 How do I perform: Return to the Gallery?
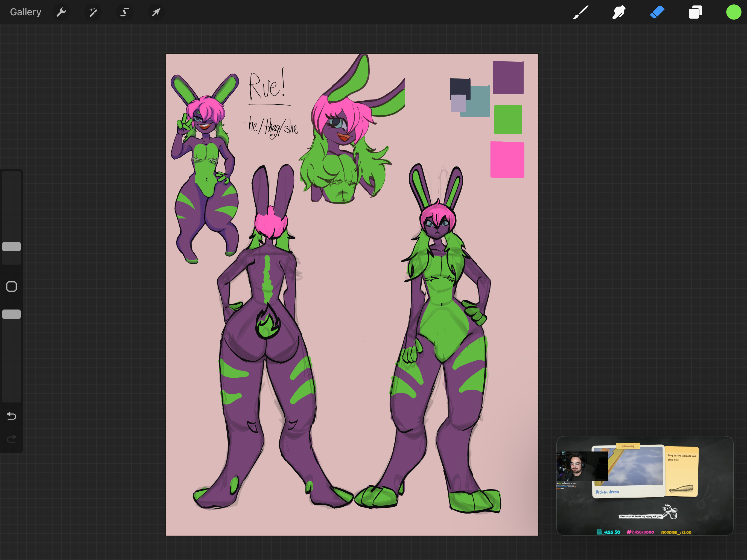tap(26, 12)
